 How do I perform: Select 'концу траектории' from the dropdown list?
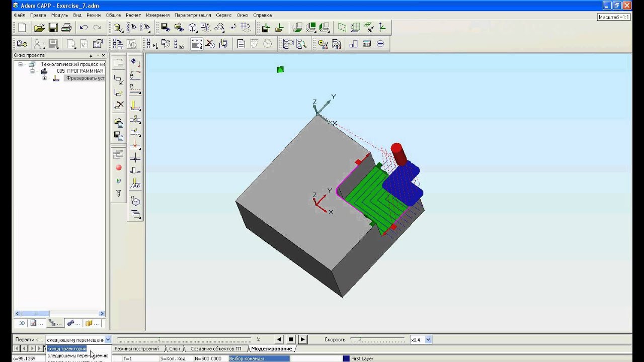click(67, 348)
